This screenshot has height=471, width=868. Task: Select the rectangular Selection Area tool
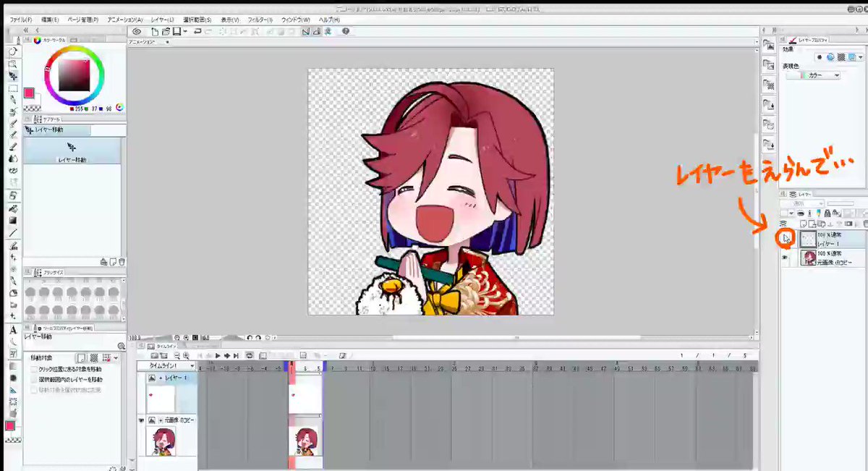(14, 88)
